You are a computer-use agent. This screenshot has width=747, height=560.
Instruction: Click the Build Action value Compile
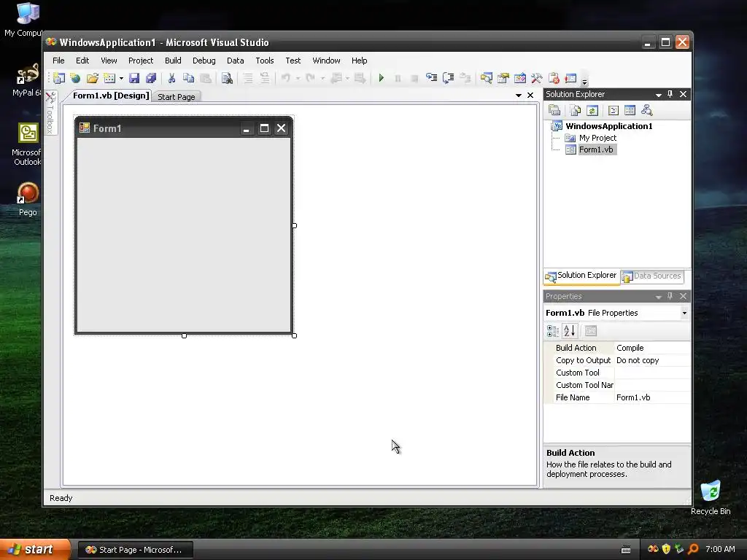tap(651, 348)
